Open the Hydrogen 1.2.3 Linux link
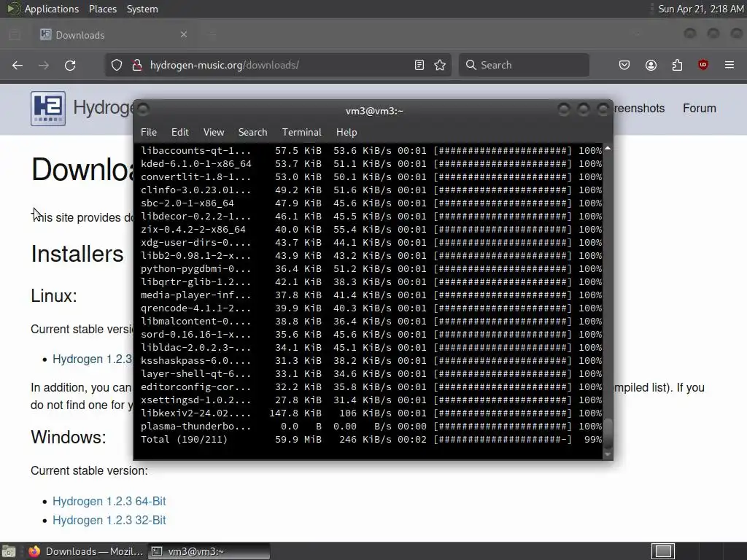Image resolution: width=747 pixels, height=560 pixels. pos(93,359)
